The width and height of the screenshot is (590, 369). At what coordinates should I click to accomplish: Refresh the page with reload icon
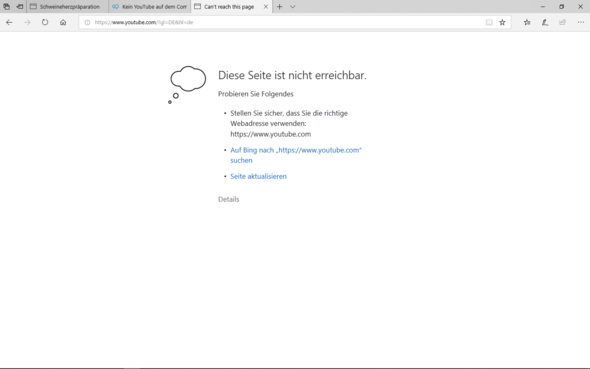(x=45, y=22)
